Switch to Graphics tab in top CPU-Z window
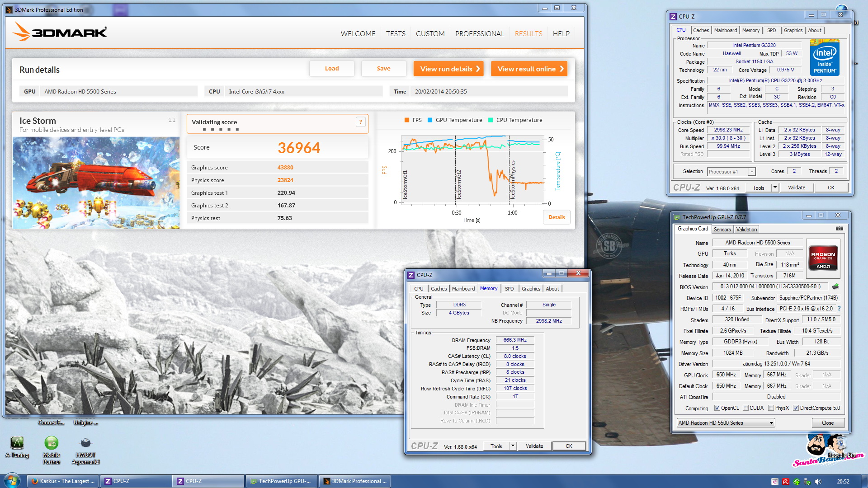 click(x=793, y=30)
